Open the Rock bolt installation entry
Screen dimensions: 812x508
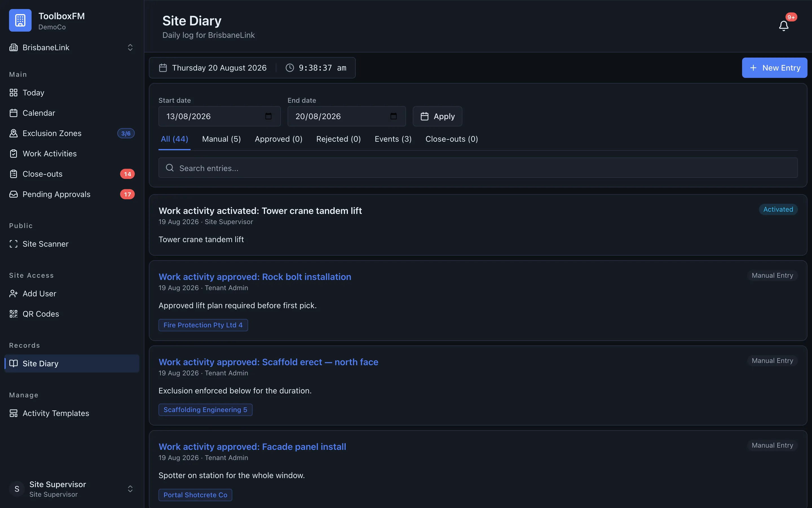pos(255,277)
